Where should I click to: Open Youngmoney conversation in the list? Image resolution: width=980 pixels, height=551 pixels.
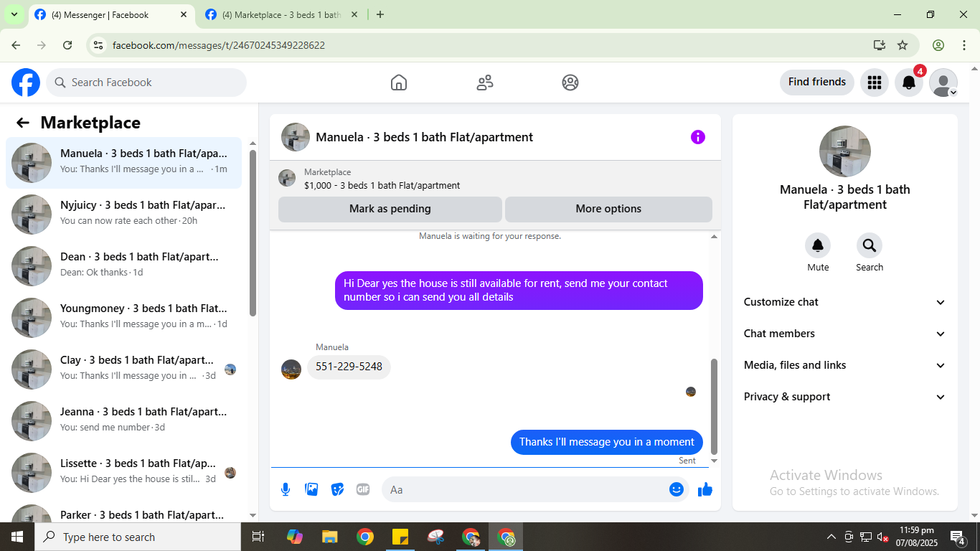click(124, 318)
